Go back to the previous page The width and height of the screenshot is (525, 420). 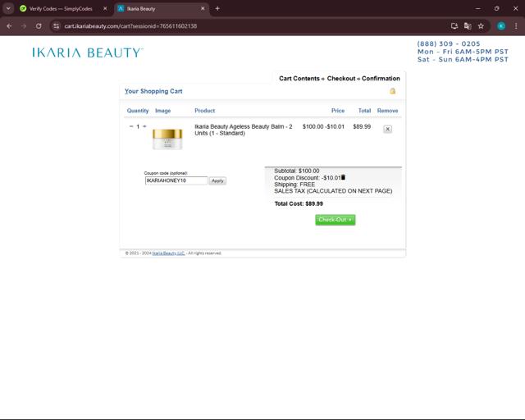pos(9,26)
